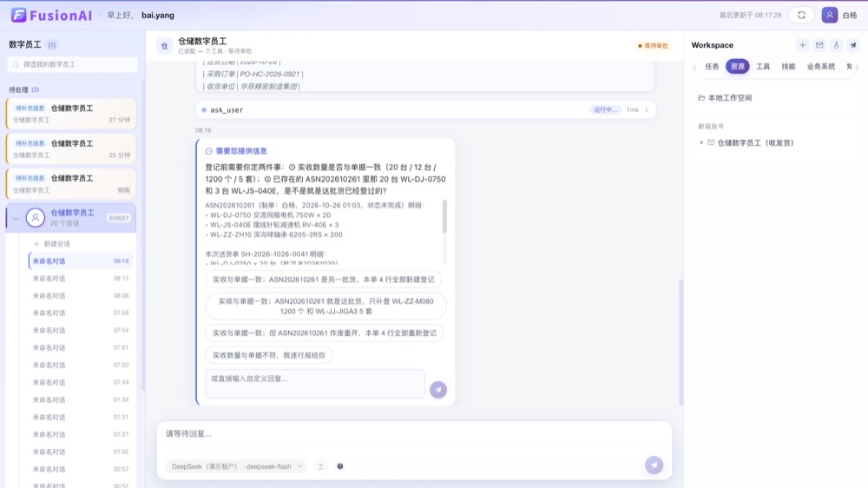Click the upload arrow icon in composer
Viewport: 868px width, 488px height.
[320, 466]
